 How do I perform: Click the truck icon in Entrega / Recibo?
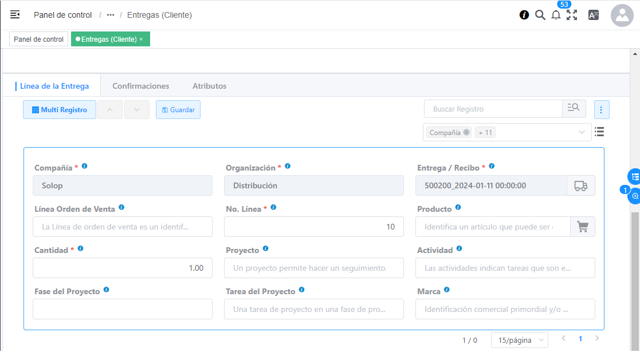[580, 186]
